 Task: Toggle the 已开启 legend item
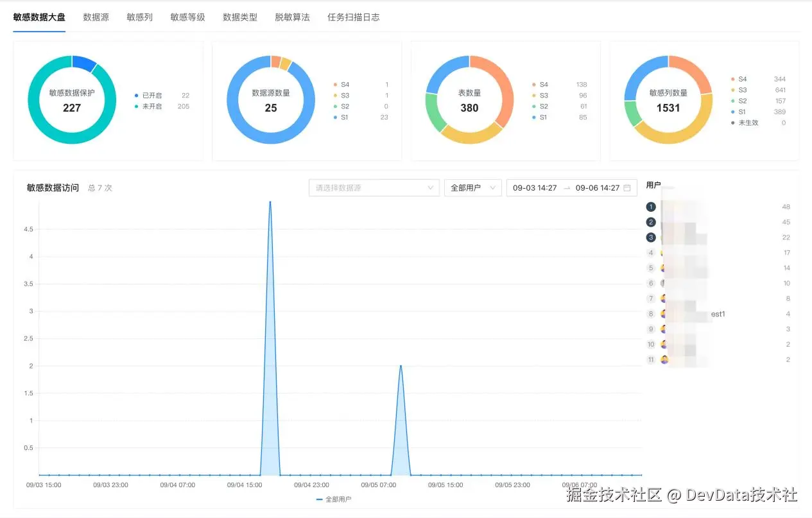pyautogui.click(x=148, y=95)
